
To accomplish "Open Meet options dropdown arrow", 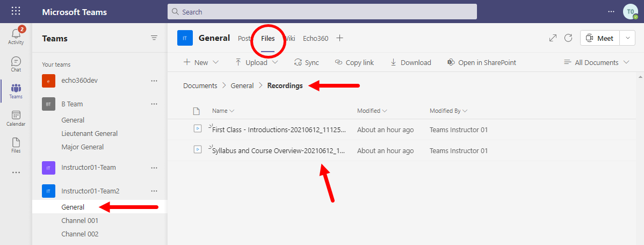I will pyautogui.click(x=627, y=38).
